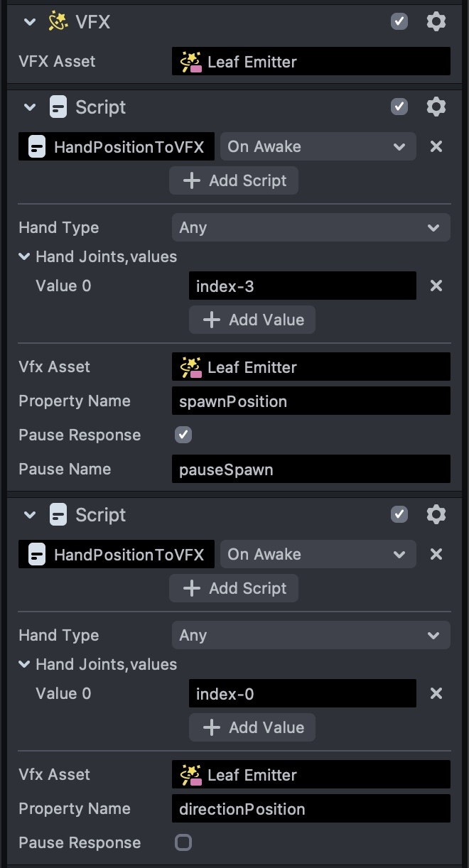This screenshot has width=469, height=868.
Task: Open the VFX component settings gear
Action: point(436,22)
